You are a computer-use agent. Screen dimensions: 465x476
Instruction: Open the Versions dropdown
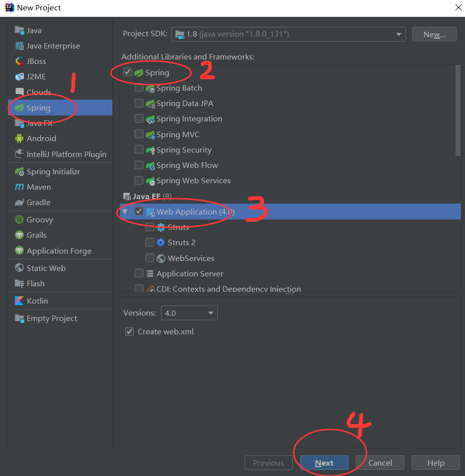pos(212,313)
